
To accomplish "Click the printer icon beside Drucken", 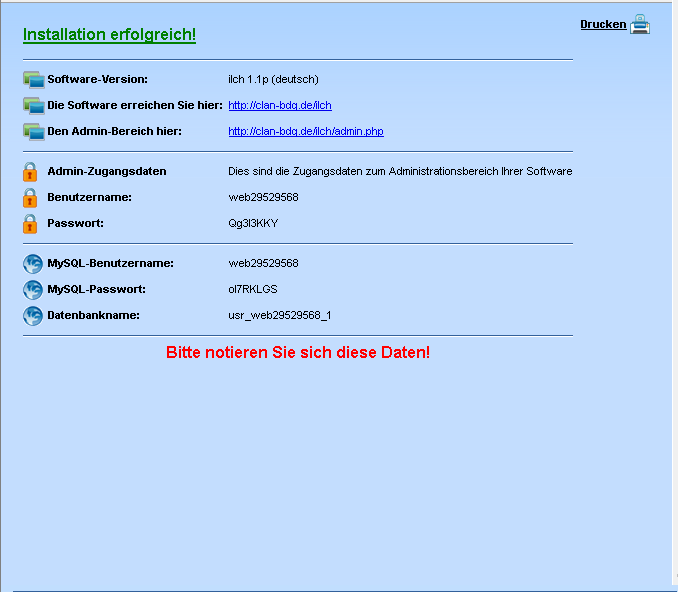I will (x=640, y=25).
